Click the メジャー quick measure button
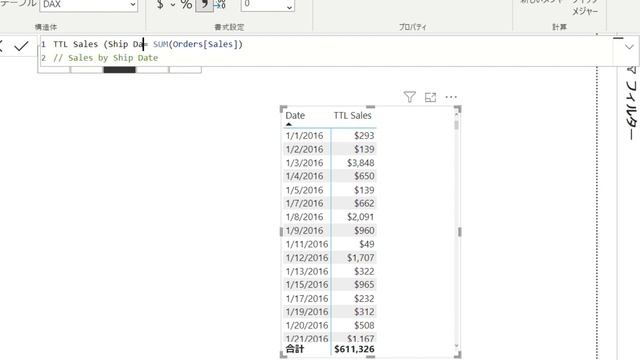640x360 pixels. (585, 11)
